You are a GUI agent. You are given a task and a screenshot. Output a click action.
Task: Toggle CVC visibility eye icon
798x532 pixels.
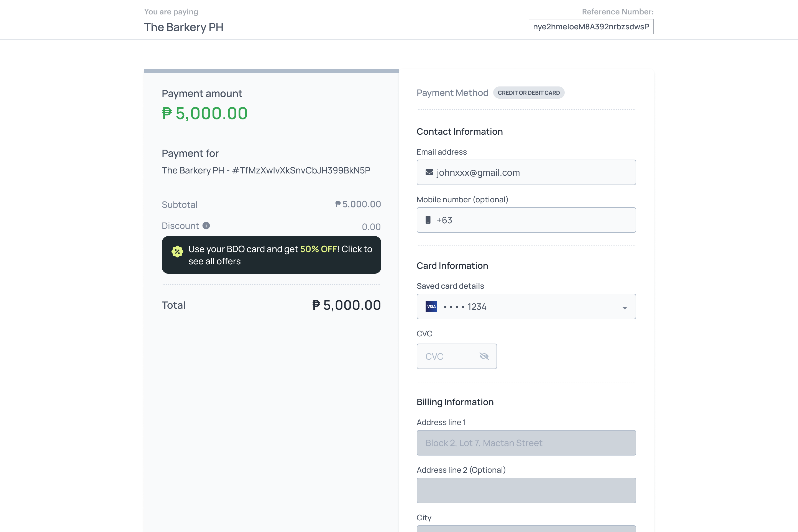coord(484,356)
